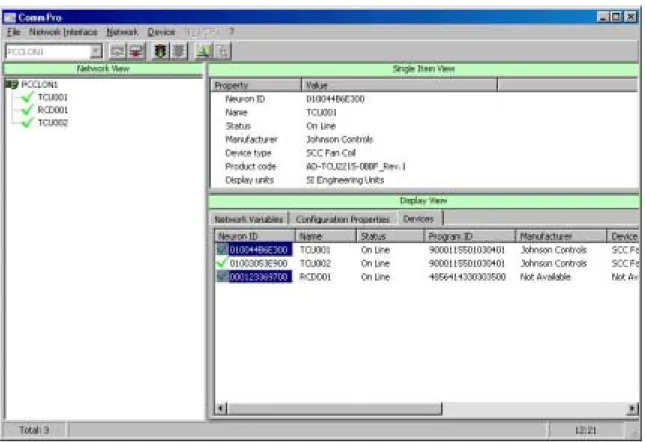Screen dimensions: 645x442
Task: Click the green checkmark beside tree item TCU002
Action: 27,123
